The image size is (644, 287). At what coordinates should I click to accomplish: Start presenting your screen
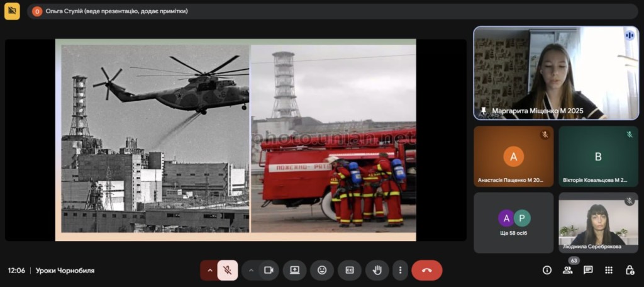(294, 270)
